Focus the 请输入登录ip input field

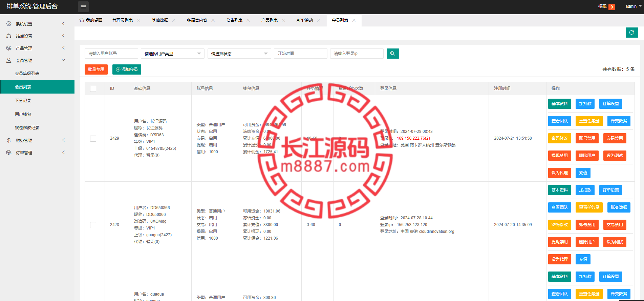coord(357,54)
